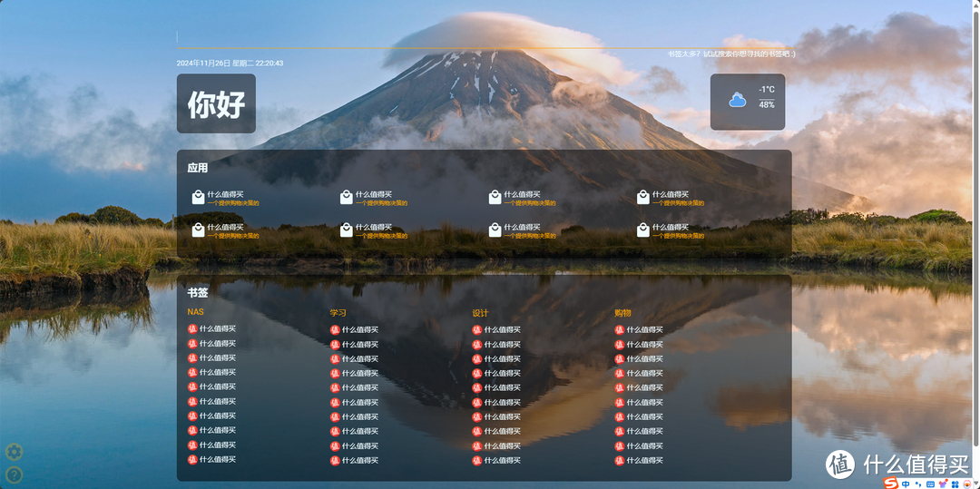Click the 应用 section heading
Image resolution: width=980 pixels, height=489 pixels.
pyautogui.click(x=198, y=168)
